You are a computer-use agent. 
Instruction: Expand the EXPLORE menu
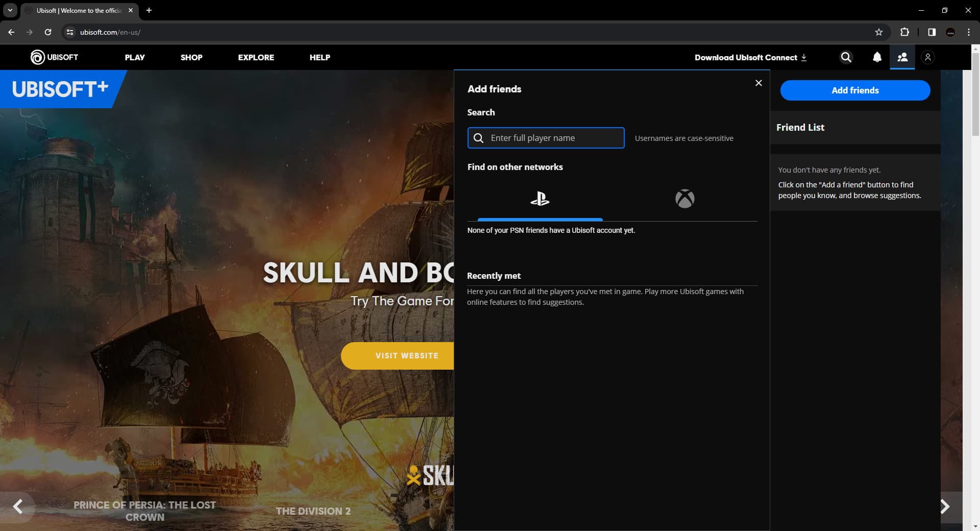click(256, 57)
